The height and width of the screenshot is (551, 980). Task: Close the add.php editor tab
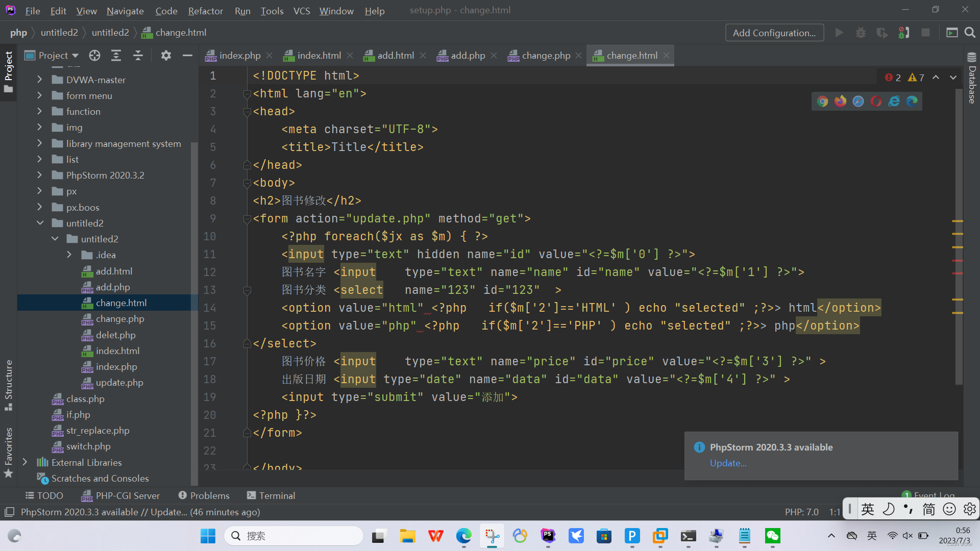[494, 56]
